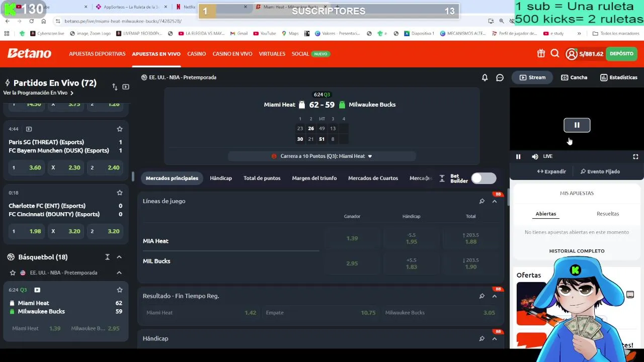The image size is (644, 362).
Task: Show more market tabs with the arrow
Action: point(428,178)
